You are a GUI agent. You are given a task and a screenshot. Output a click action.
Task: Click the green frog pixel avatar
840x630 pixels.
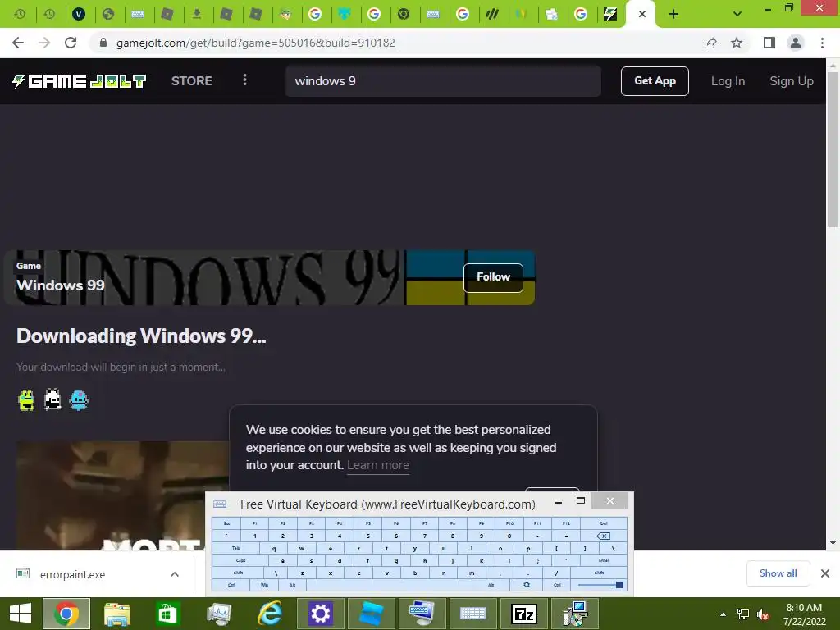tap(26, 400)
